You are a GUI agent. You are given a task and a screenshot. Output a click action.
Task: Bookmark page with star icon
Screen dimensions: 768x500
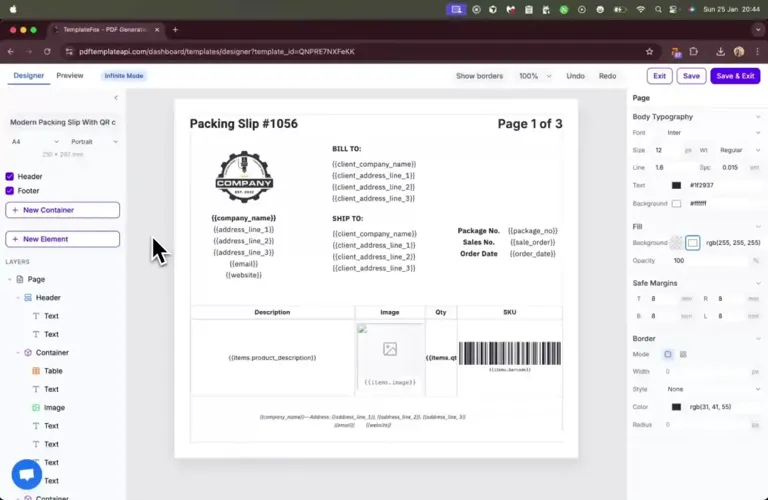pos(649,52)
